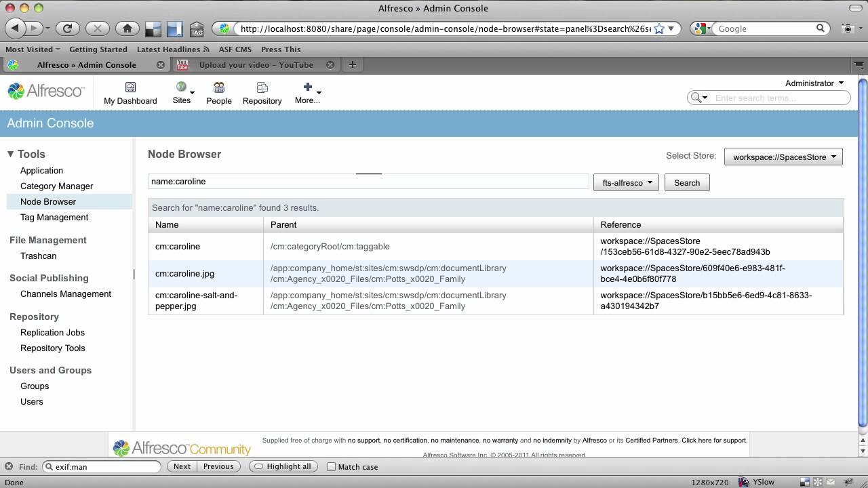Open the URL history dropdown arrow

tap(671, 28)
